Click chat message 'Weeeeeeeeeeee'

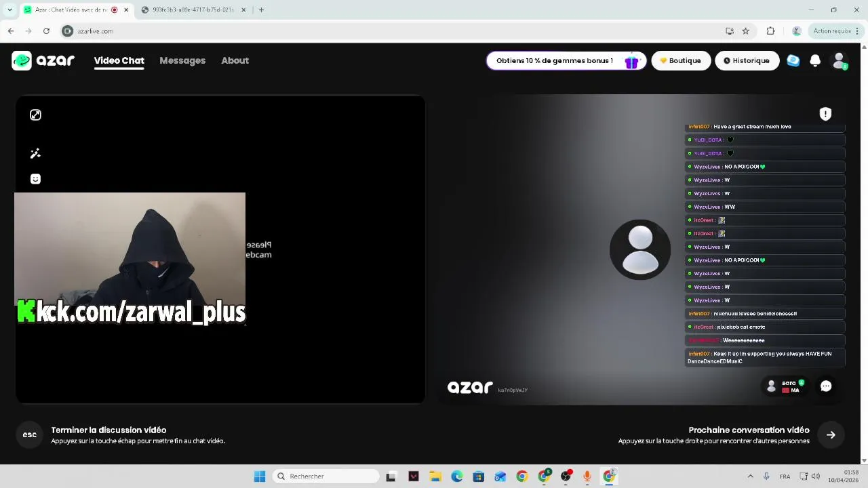[x=743, y=340]
